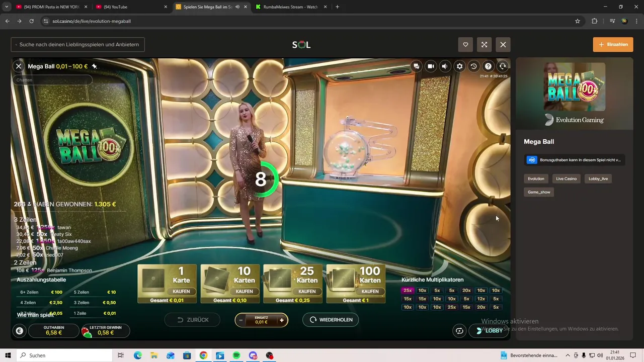Click the sol.casino address bar

point(312,21)
